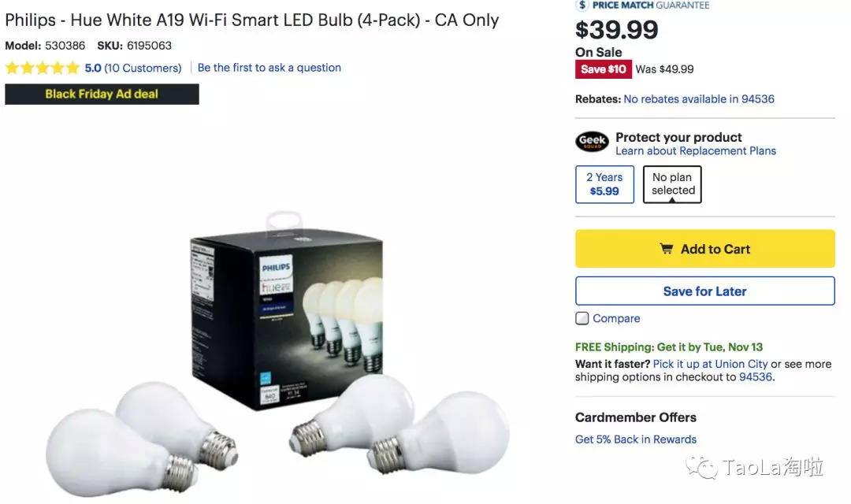Open Get 5% Back in Rewards
The height and width of the screenshot is (504, 851).
point(636,439)
